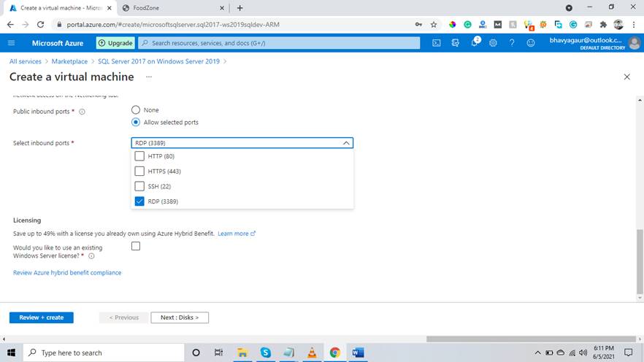Image resolution: width=644 pixels, height=362 pixels.
Task: Open VLC media player from the taskbar
Action: (313, 353)
